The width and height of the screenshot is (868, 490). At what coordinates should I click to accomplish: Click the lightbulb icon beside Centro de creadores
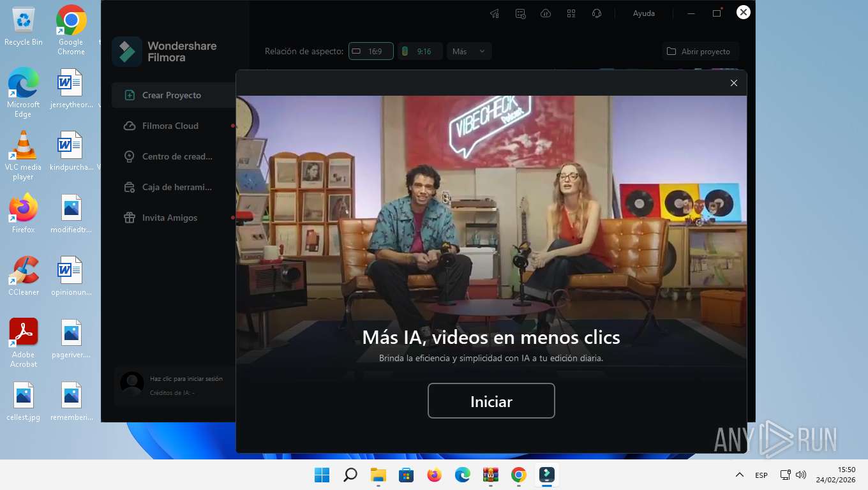click(130, 156)
